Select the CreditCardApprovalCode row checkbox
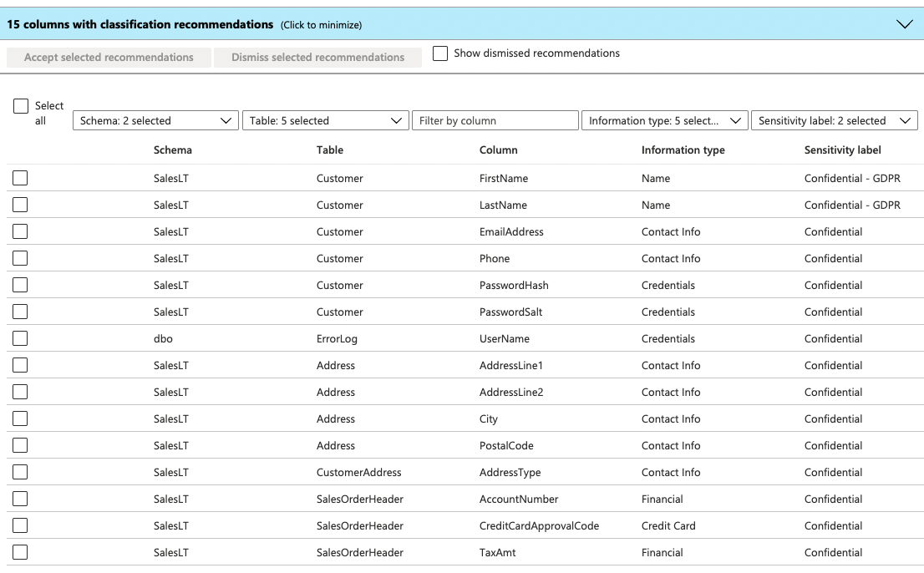Screen dimensions: 924x573 point(20,525)
